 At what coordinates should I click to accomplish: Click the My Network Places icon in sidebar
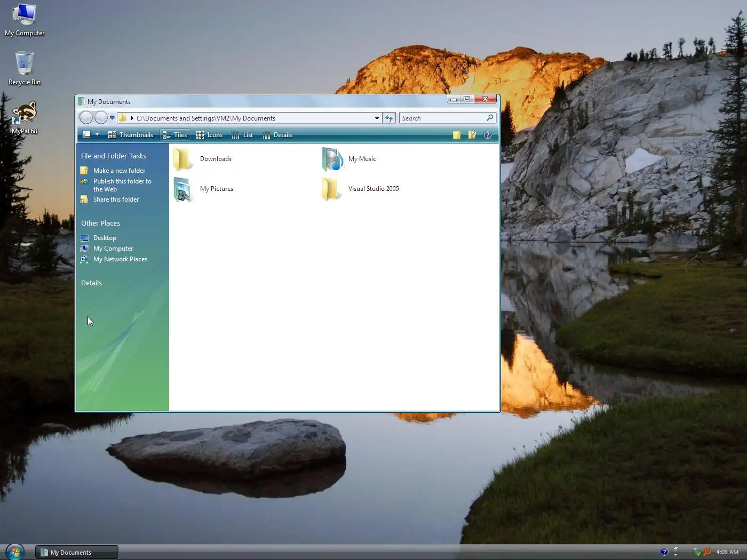[84, 259]
